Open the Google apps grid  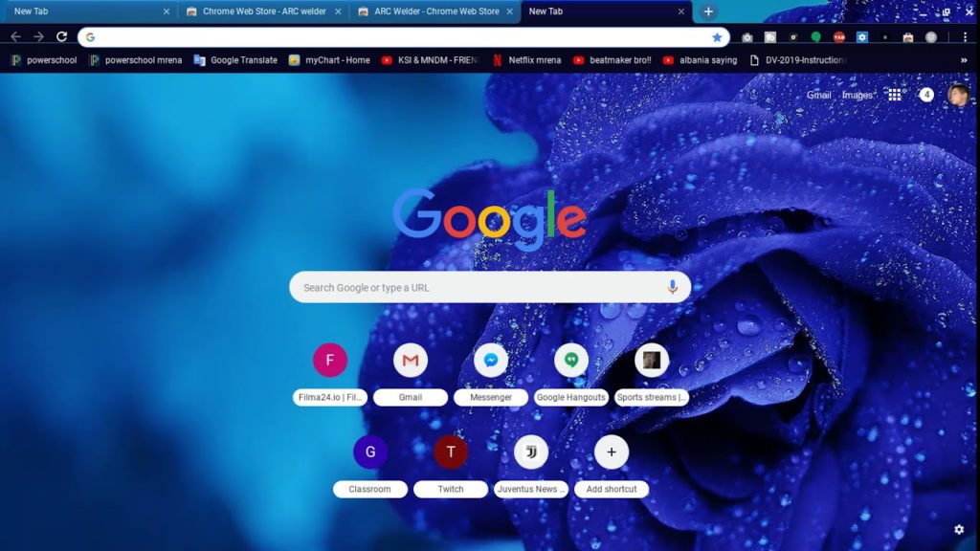(895, 95)
